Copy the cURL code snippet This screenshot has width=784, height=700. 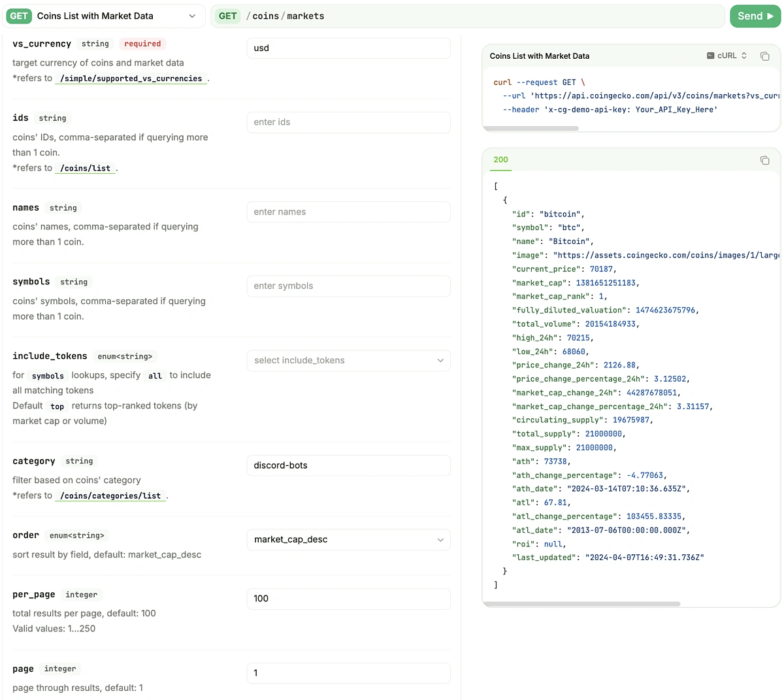765,56
